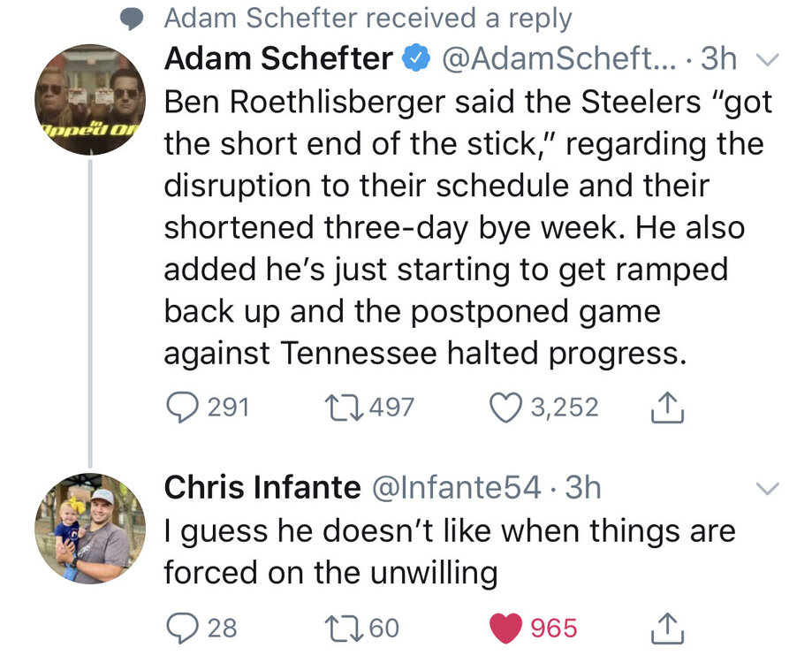Viewport: 812px width, 663px height.
Task: Tap the reply bubble icon in header
Action: [x=132, y=18]
